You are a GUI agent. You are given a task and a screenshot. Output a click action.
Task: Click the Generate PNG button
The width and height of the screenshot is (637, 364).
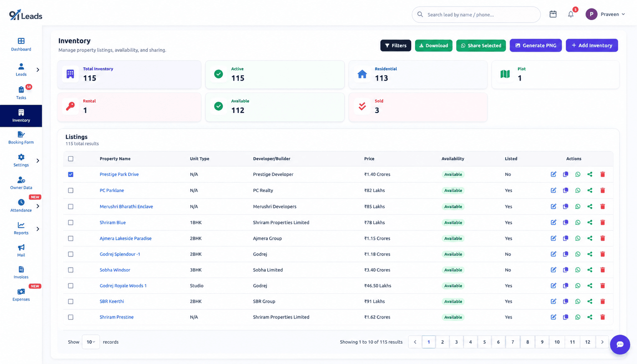click(536, 45)
